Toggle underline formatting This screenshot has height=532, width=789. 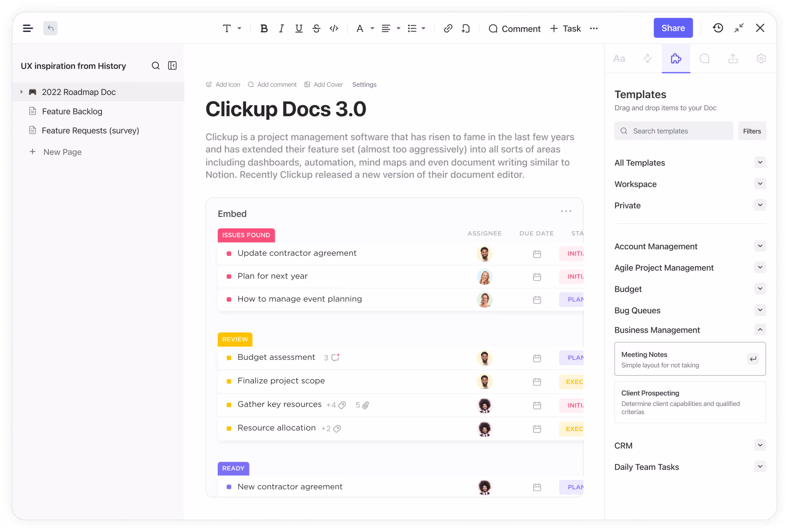[299, 28]
